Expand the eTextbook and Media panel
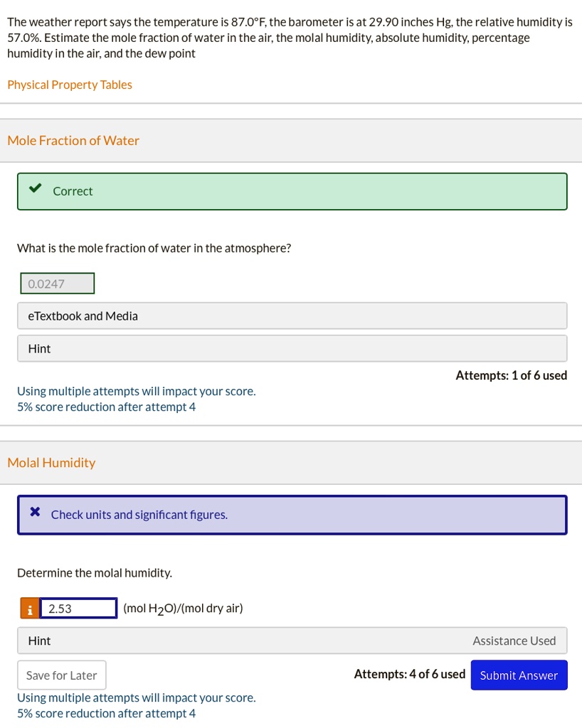The image size is (582, 728). tap(292, 316)
